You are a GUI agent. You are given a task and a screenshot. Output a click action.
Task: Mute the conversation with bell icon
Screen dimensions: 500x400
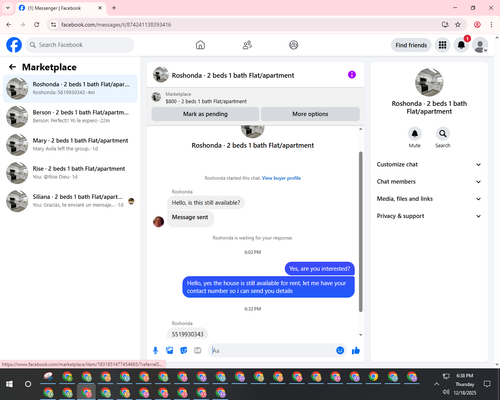tap(414, 134)
